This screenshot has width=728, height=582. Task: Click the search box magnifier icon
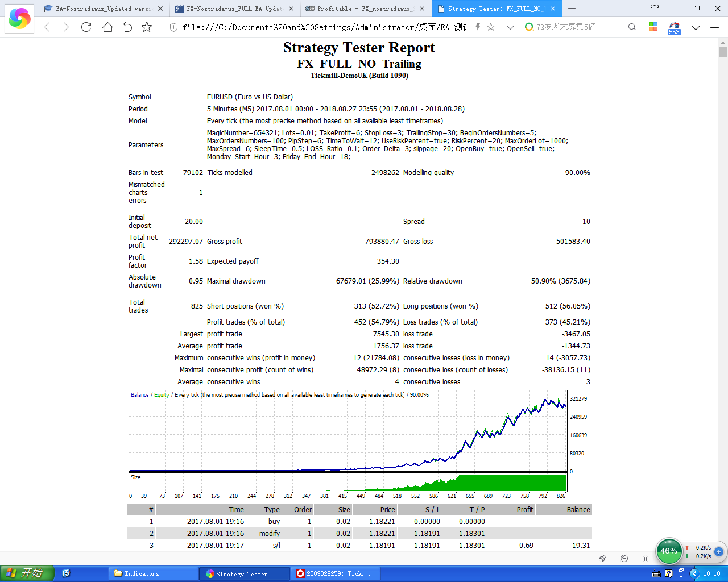pyautogui.click(x=632, y=27)
